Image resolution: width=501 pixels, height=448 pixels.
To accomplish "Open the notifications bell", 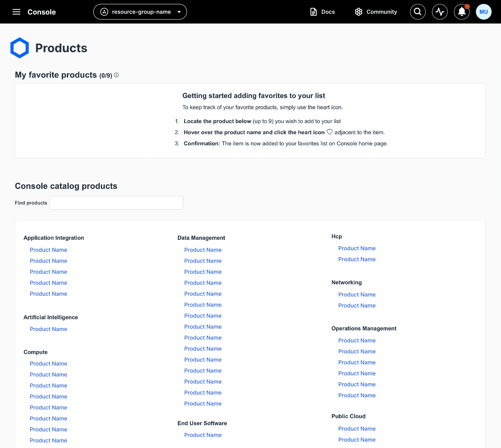I will pos(462,12).
